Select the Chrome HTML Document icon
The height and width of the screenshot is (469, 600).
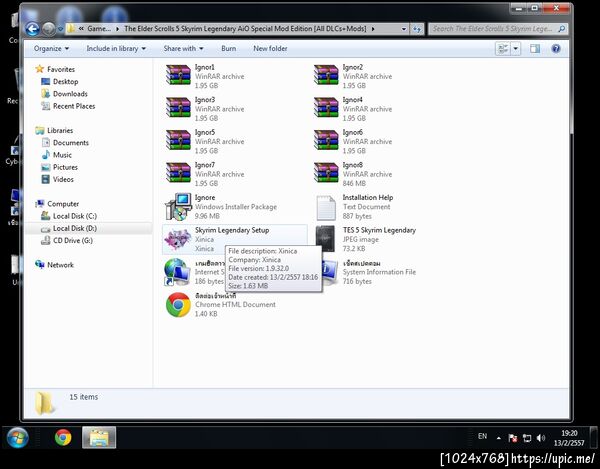click(x=178, y=305)
